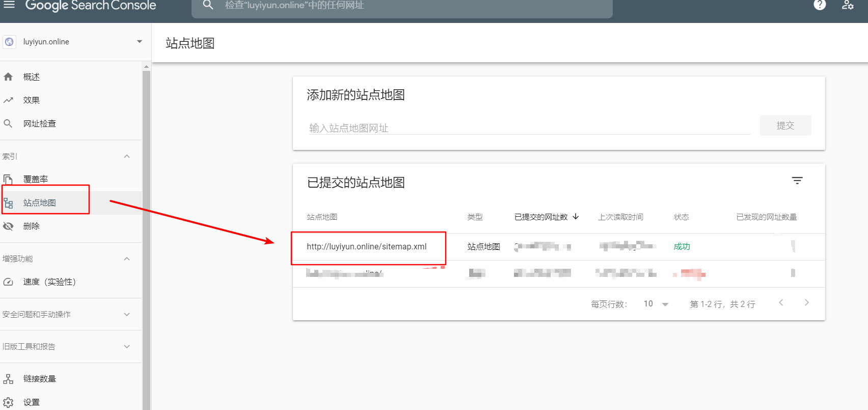The image size is (868, 410).
Task: Expand the 旧版工具和报告 section
Action: [x=127, y=347]
